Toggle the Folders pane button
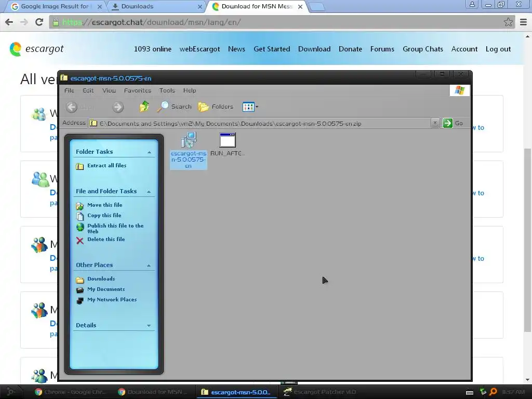 pyautogui.click(x=216, y=107)
